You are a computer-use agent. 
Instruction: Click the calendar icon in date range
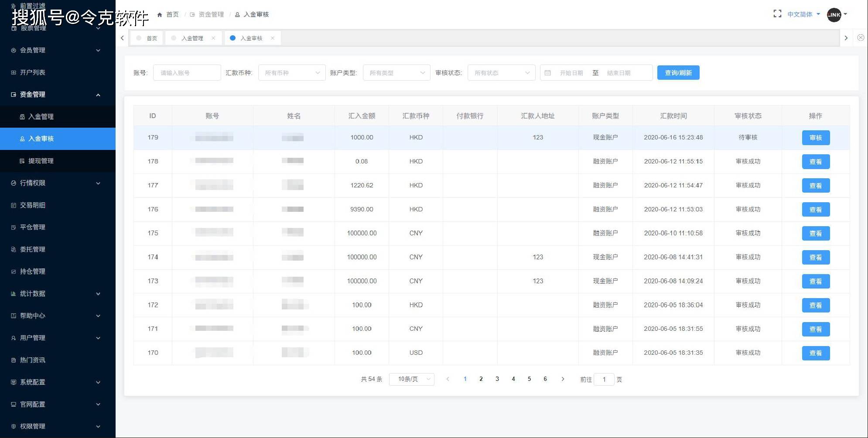pyautogui.click(x=548, y=73)
